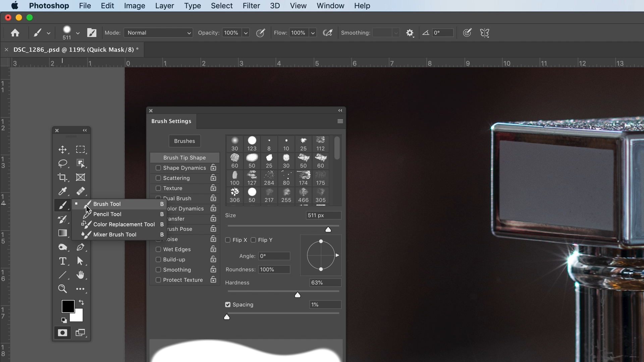644x362 pixels.
Task: Swap foreground and background colors
Action: tap(81, 302)
